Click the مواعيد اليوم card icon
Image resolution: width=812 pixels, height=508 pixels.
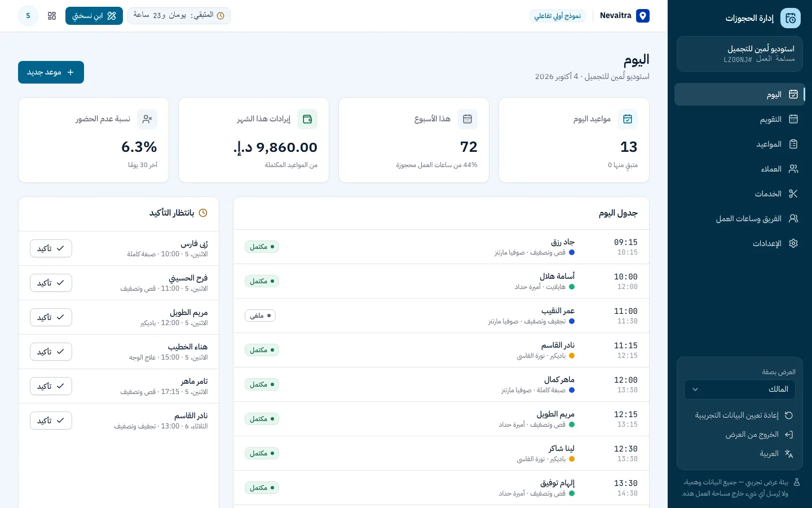coord(628,119)
